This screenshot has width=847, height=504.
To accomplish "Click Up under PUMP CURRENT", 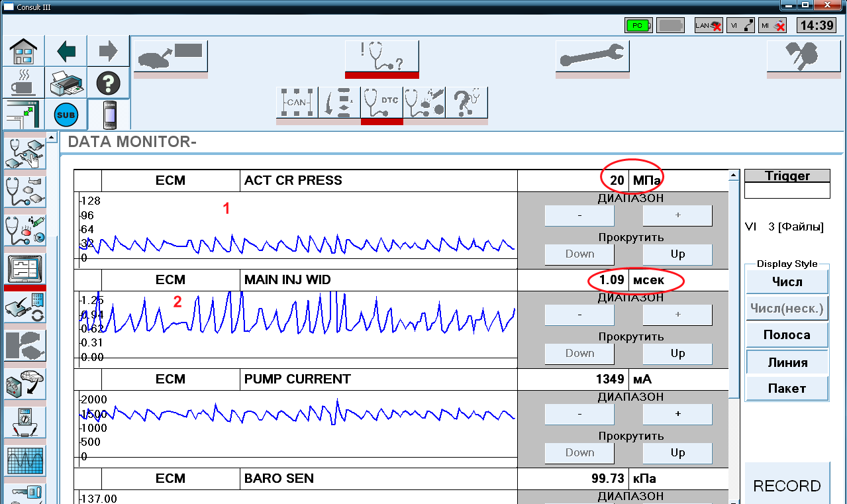I will pos(677,453).
